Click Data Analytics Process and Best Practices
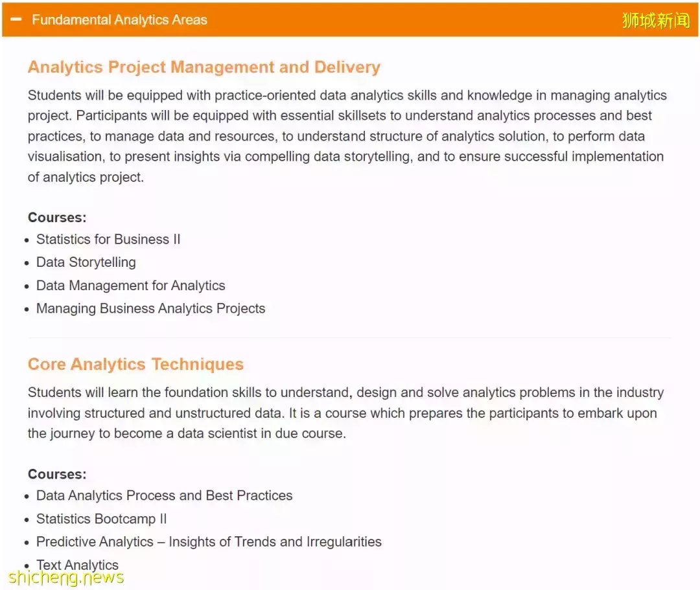 164,495
